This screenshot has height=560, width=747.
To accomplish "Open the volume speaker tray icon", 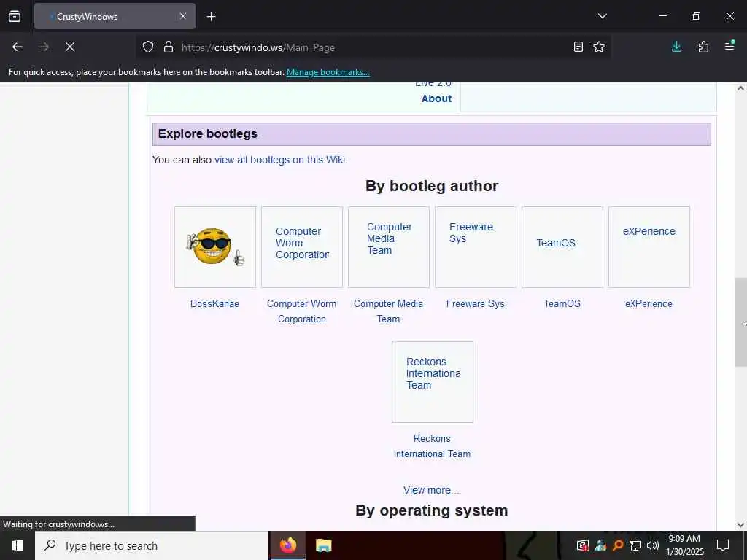I will pyautogui.click(x=652, y=545).
